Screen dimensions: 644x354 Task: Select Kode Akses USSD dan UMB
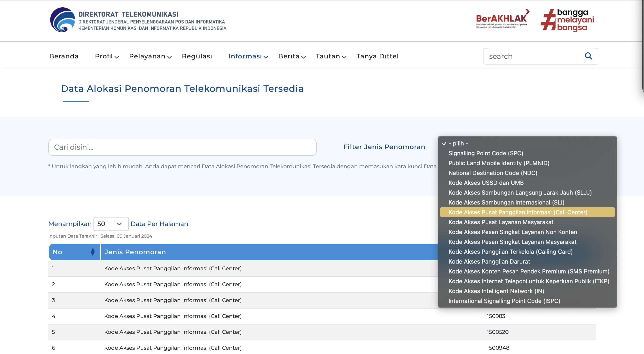[527, 183]
